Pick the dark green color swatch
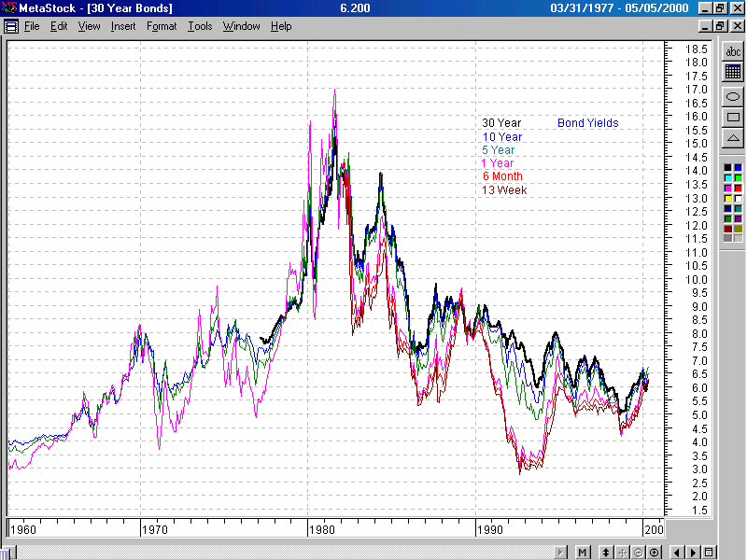This screenshot has height=560, width=747. (727, 219)
